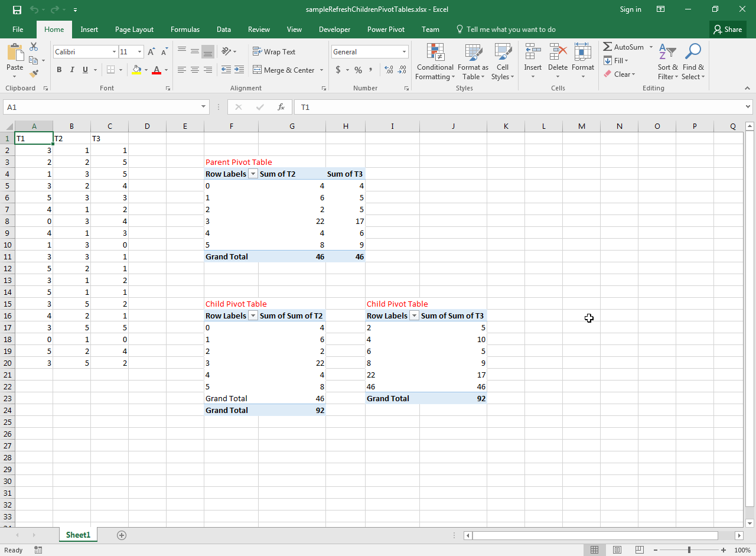Click the Format Painter icon

(34, 73)
